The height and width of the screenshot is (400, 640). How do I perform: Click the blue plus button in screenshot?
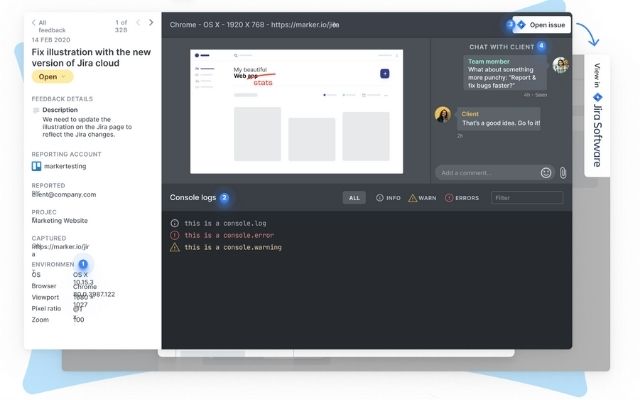pos(384,73)
